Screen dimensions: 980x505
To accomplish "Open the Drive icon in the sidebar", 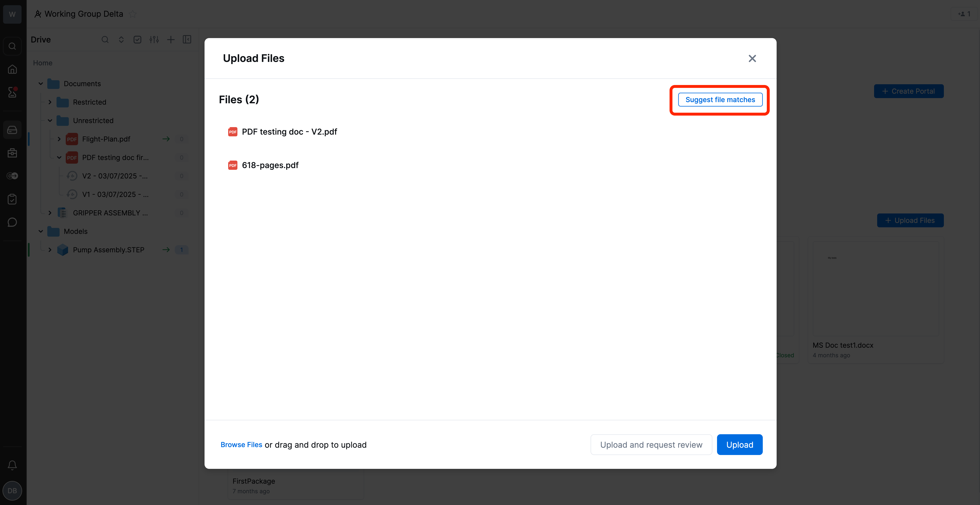I will click(x=12, y=130).
